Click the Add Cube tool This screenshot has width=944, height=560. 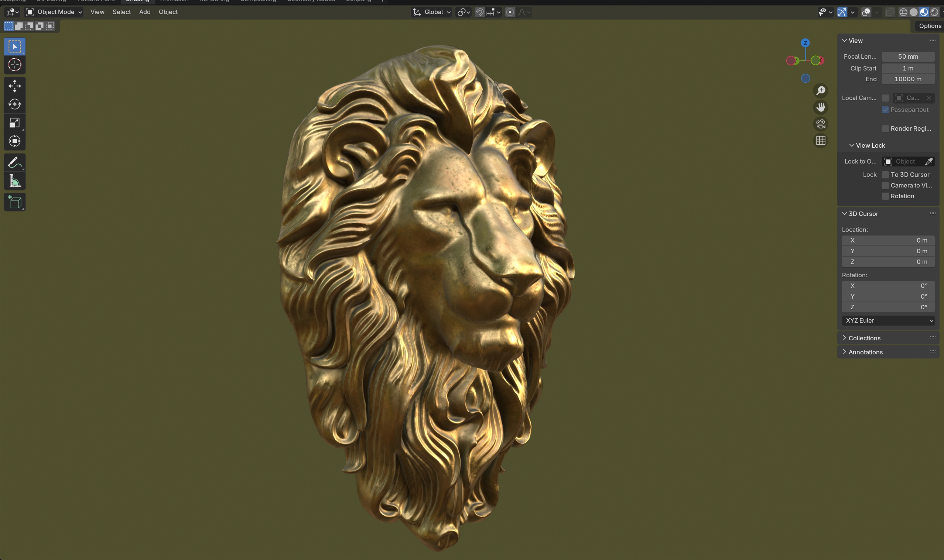15,202
